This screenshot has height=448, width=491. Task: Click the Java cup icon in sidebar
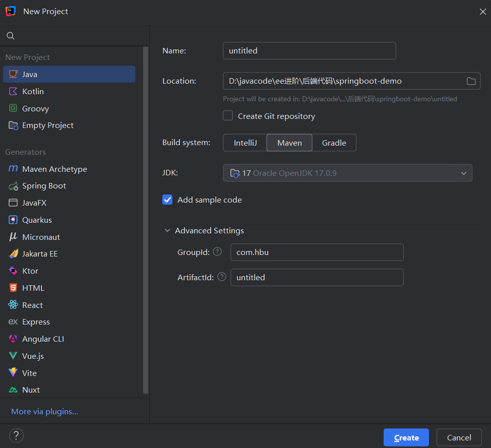13,74
